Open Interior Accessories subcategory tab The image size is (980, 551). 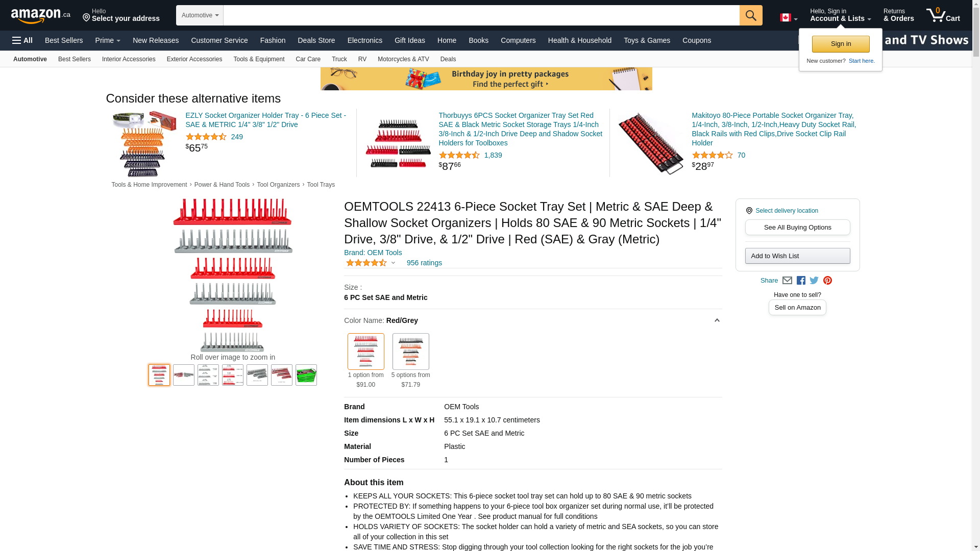[129, 59]
